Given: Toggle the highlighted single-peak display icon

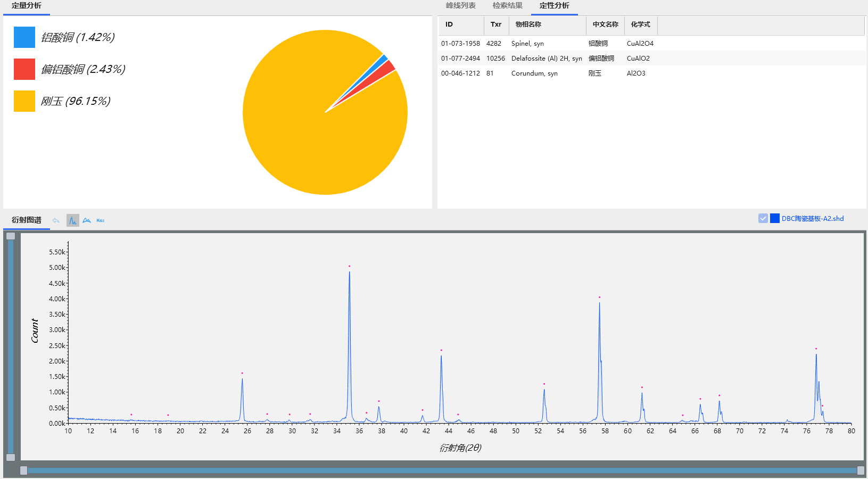Looking at the screenshot, I should (x=72, y=220).
